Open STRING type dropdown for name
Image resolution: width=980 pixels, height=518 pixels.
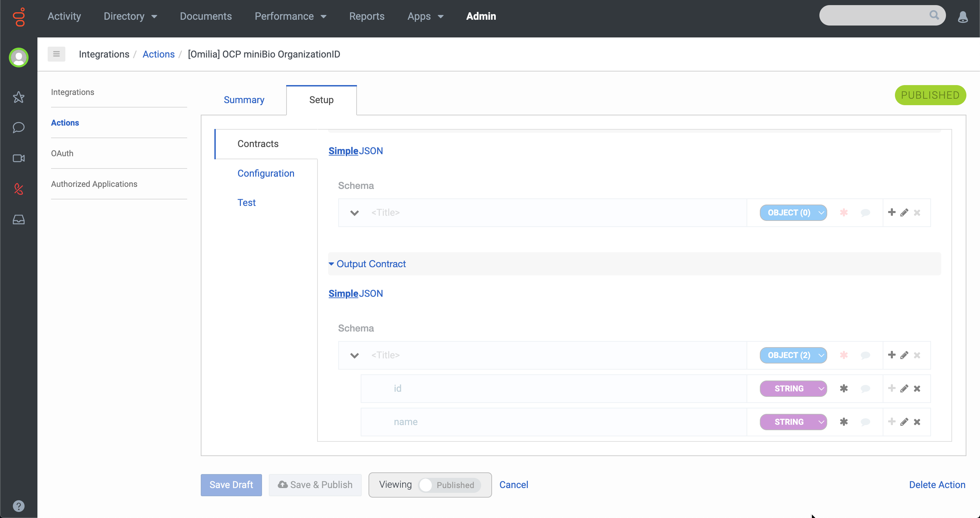click(793, 422)
